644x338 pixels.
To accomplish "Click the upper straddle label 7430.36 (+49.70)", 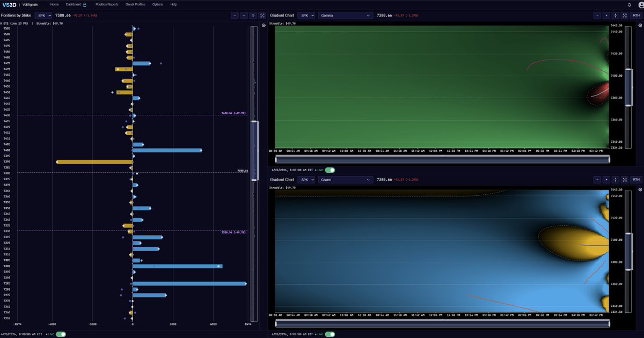I will coord(233,113).
